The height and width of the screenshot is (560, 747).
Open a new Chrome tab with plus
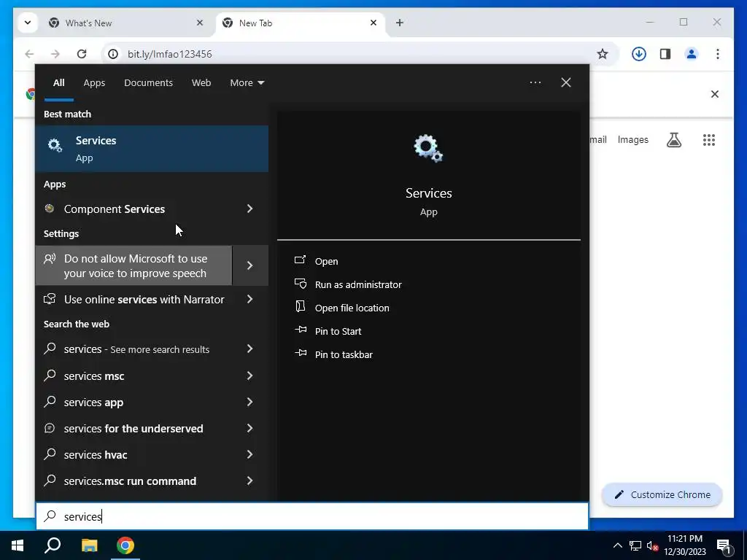tap(400, 23)
